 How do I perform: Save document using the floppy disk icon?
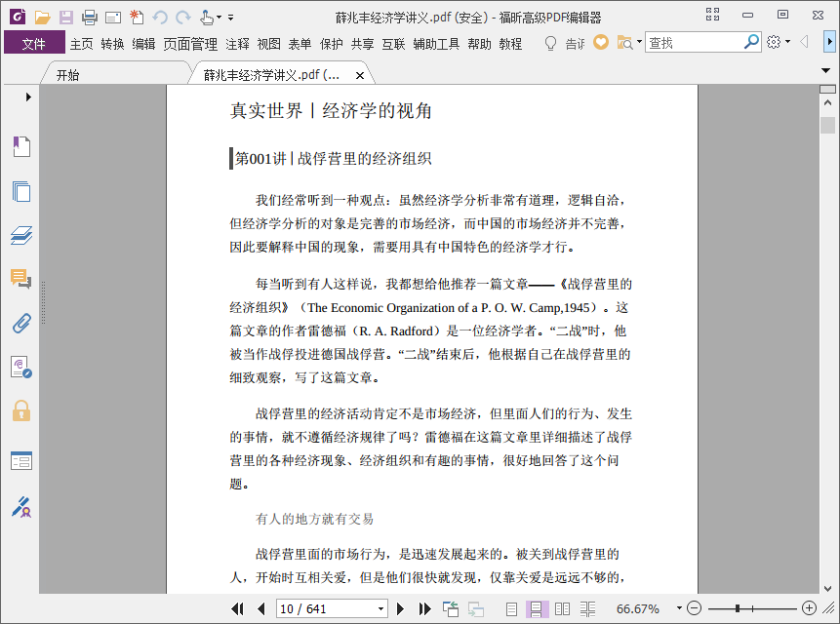[x=66, y=18]
